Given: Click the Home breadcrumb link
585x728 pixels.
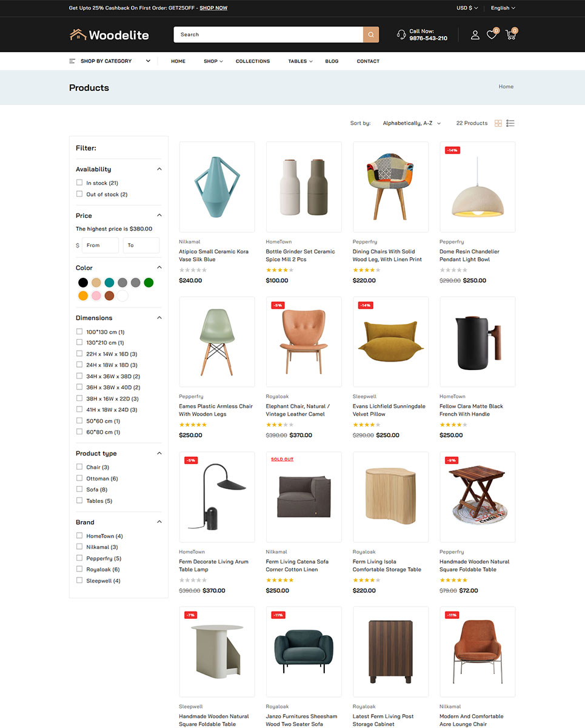Looking at the screenshot, I should [506, 87].
